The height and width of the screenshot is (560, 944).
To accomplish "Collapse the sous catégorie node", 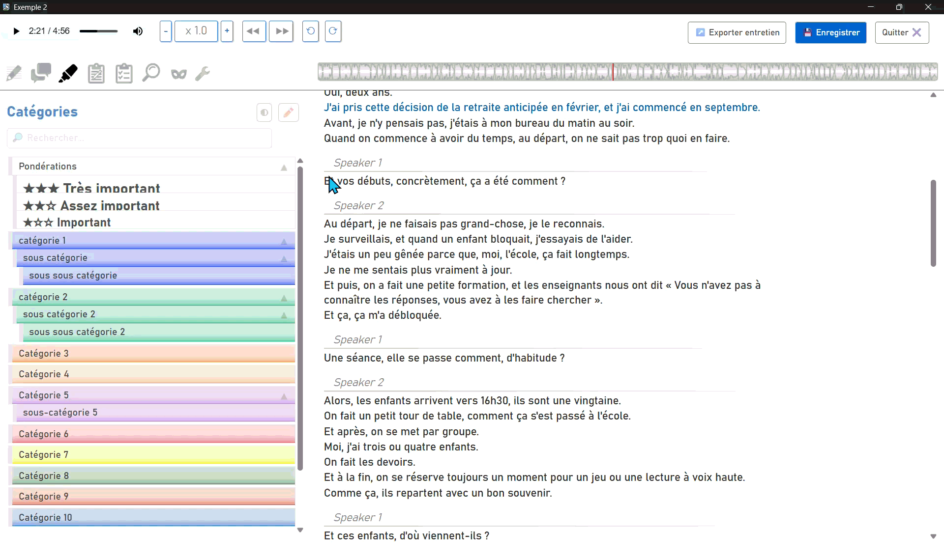I will click(284, 259).
